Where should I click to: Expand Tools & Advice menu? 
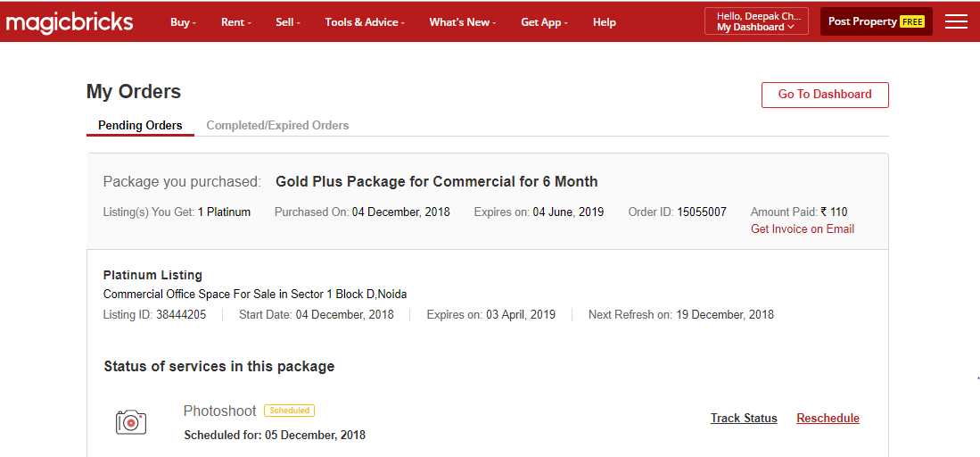(364, 22)
